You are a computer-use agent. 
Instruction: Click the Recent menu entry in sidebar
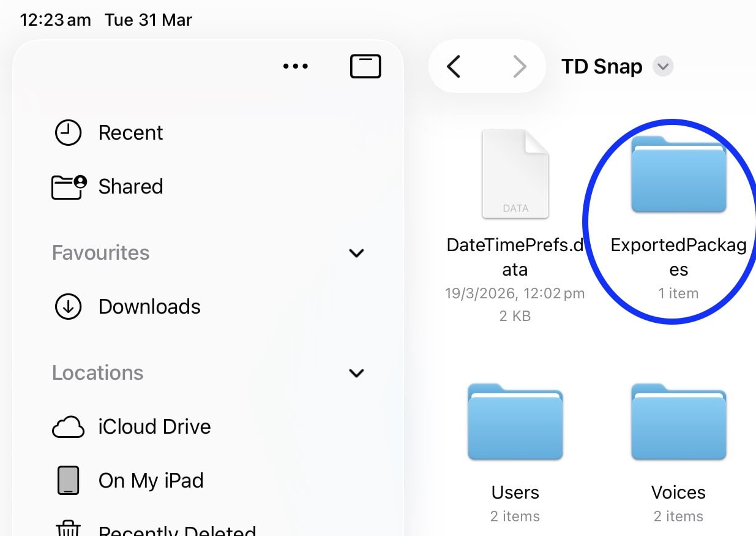pos(130,132)
